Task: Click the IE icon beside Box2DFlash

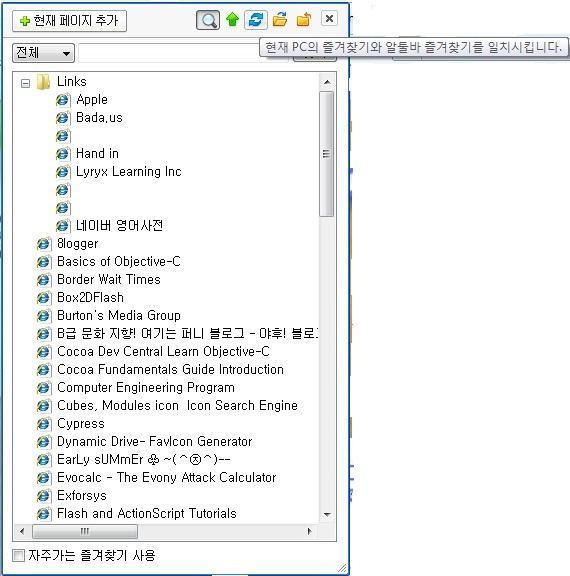Action: pyautogui.click(x=44, y=298)
